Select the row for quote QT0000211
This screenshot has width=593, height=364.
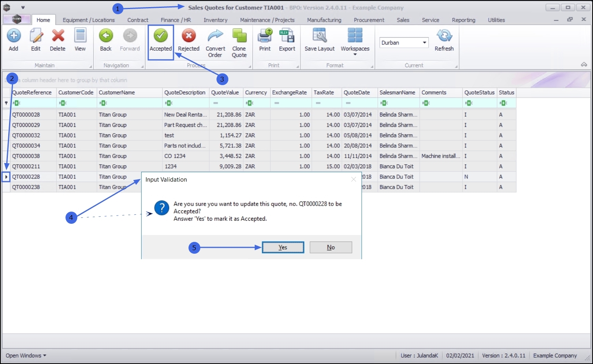click(259, 166)
